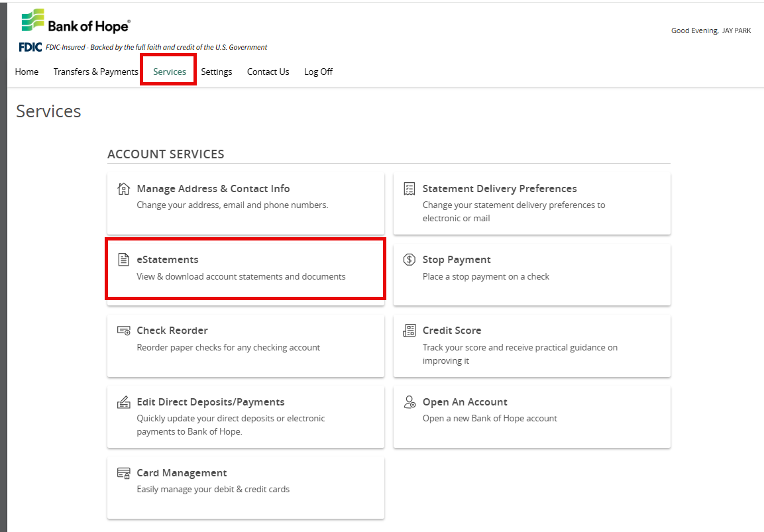
Task: Click the 'Services' page heading
Action: point(49,111)
